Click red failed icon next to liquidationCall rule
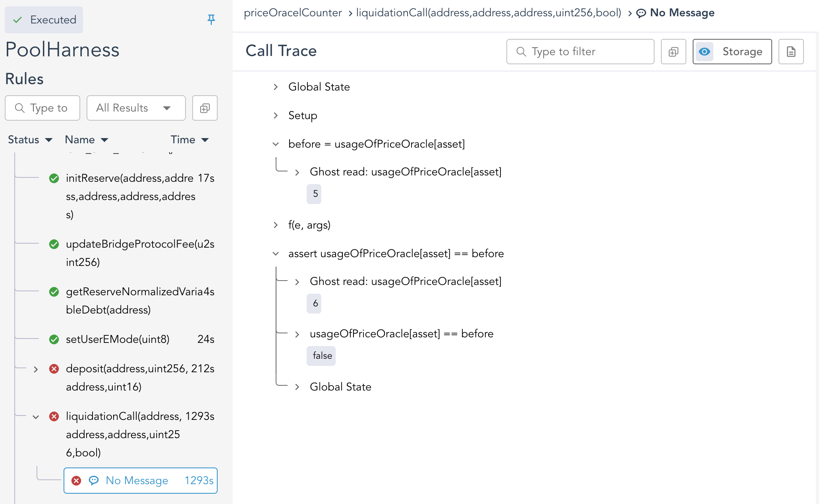819x504 pixels. click(x=54, y=416)
